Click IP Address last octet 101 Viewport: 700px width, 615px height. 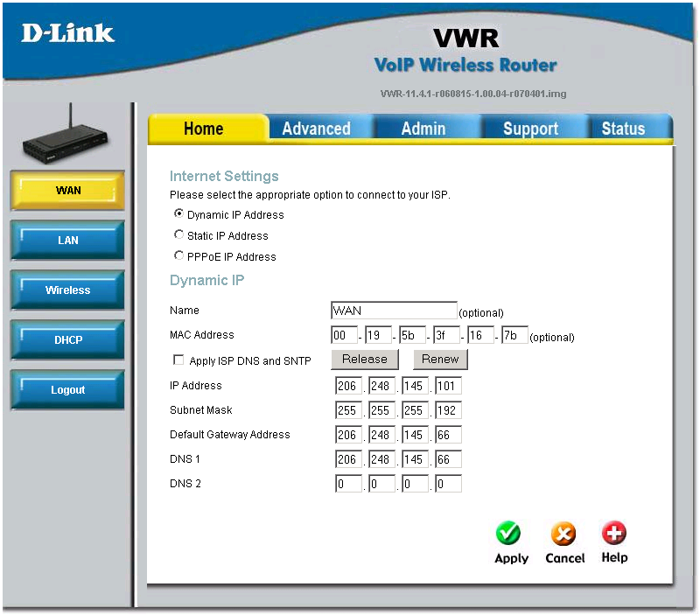pyautogui.click(x=448, y=386)
